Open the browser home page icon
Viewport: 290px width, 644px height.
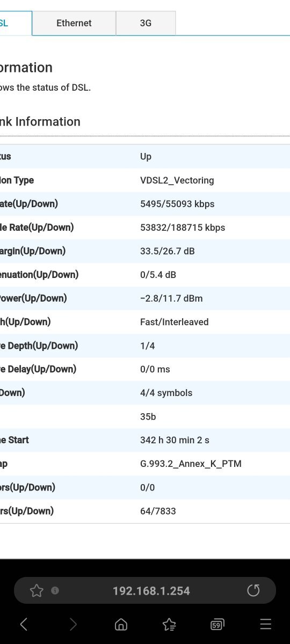[121, 624]
